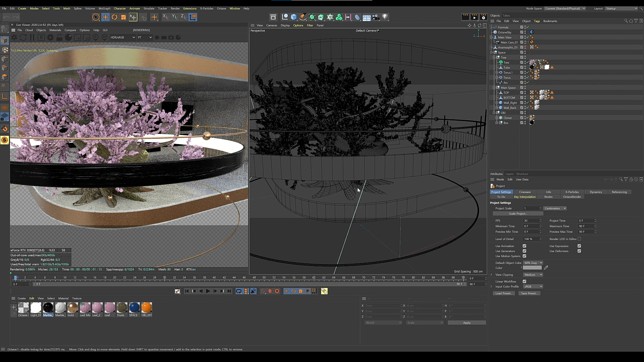Screen dimensions: 644x362
Task: Select the Gold material thumbnail
Action: pyautogui.click(x=72, y=308)
